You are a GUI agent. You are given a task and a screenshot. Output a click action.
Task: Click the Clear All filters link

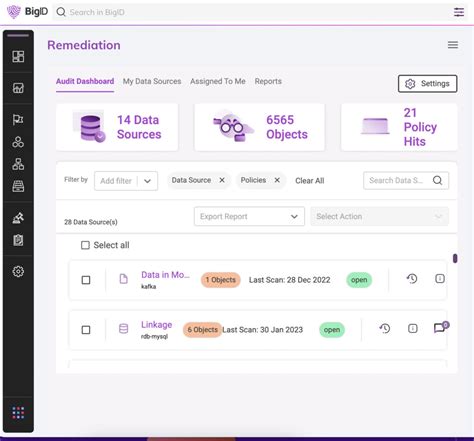(310, 181)
